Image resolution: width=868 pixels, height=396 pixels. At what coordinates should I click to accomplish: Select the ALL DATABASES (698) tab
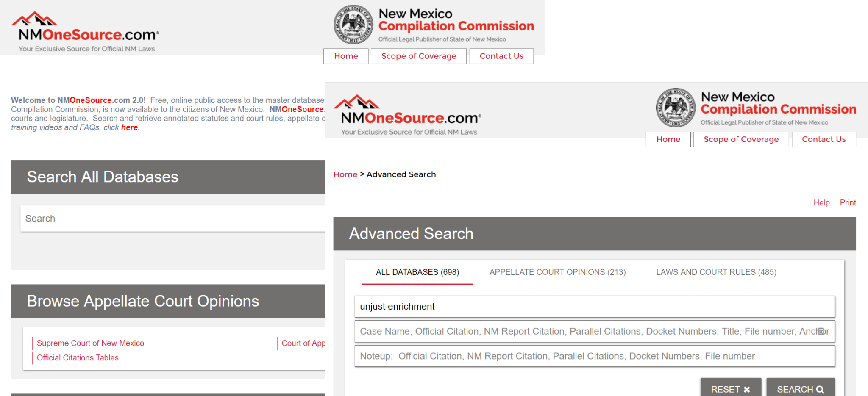tap(417, 272)
